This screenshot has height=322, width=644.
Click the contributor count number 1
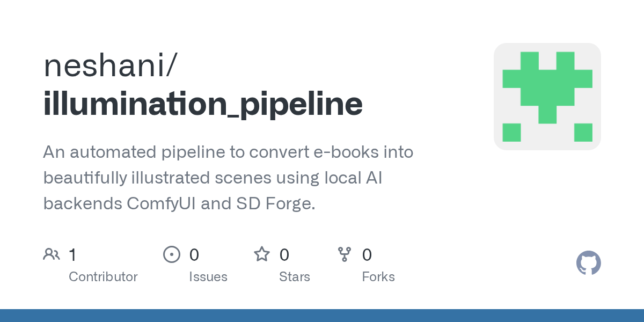coord(72,254)
